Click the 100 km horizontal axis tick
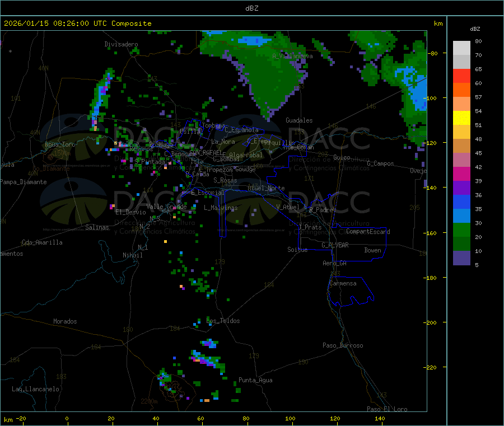 pyautogui.click(x=291, y=419)
